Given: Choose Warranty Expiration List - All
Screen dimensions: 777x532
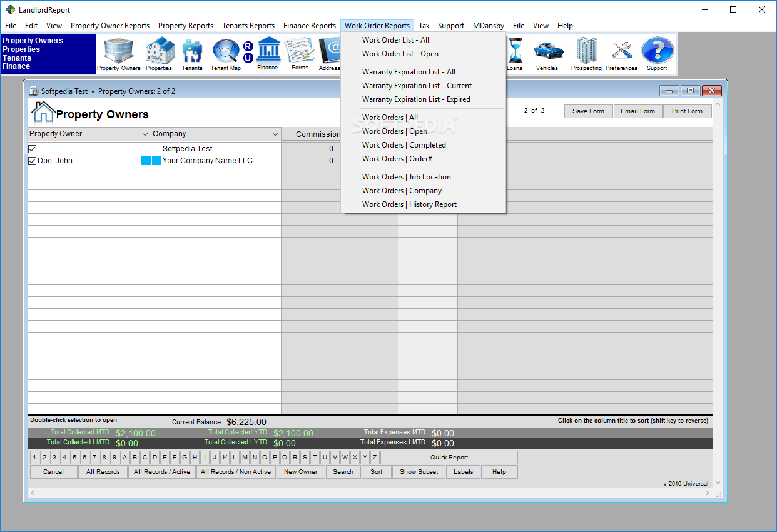Looking at the screenshot, I should pyautogui.click(x=409, y=72).
